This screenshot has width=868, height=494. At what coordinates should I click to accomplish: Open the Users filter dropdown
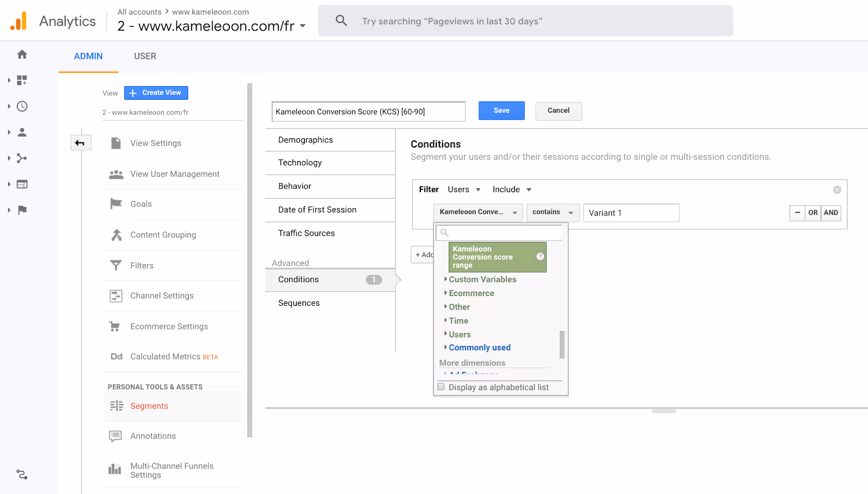[x=463, y=189]
